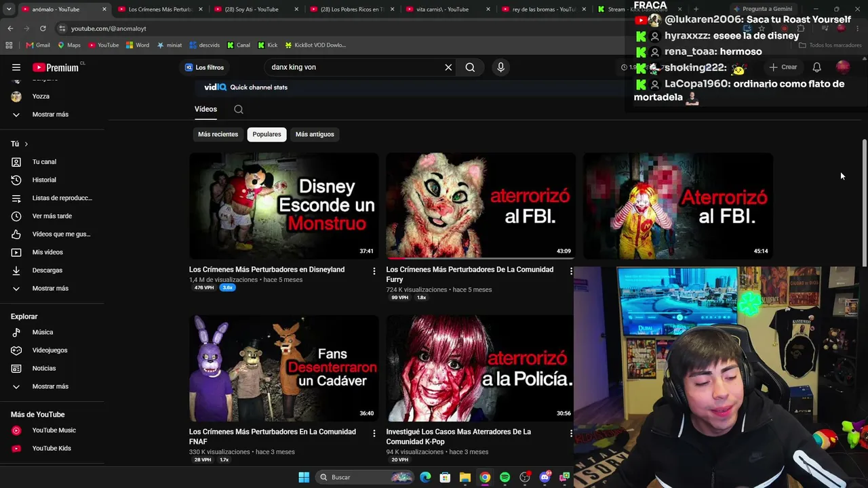Viewport: 868px width, 488px height.
Task: Start voice search with the microphone
Action: click(501, 67)
